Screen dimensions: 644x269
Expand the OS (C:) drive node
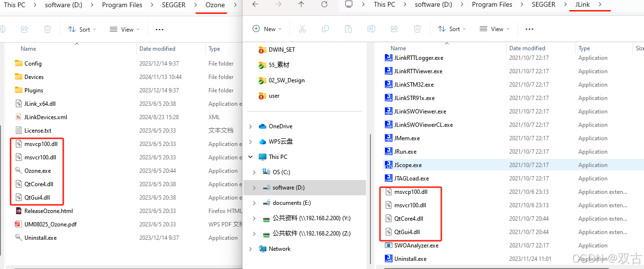(254, 172)
